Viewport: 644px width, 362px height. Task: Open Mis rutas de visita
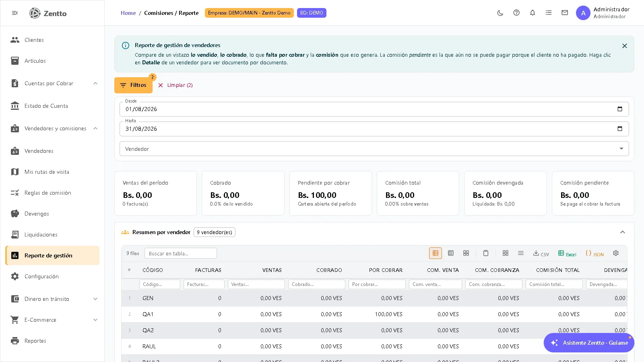pyautogui.click(x=52, y=172)
